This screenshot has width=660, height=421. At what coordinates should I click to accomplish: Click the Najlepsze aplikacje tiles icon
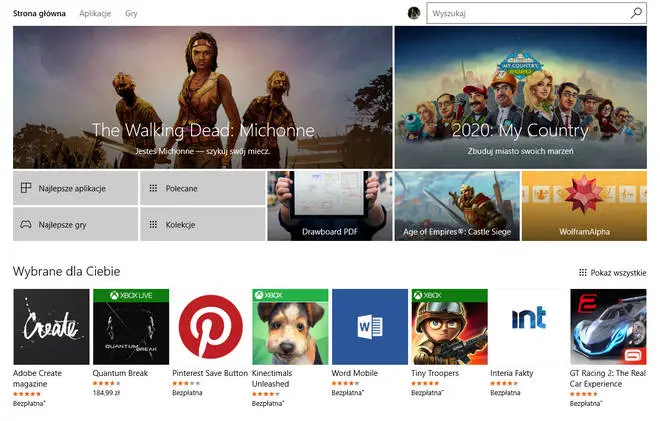pos(26,188)
